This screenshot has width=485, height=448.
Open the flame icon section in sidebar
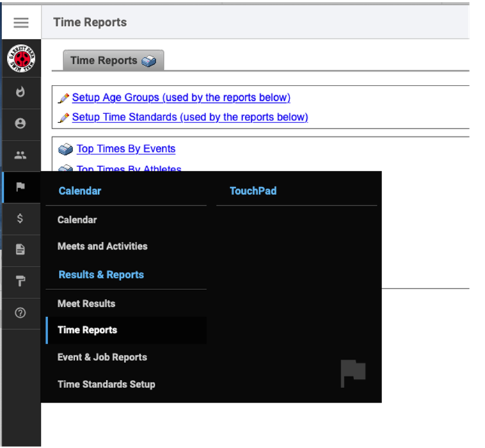click(20, 92)
